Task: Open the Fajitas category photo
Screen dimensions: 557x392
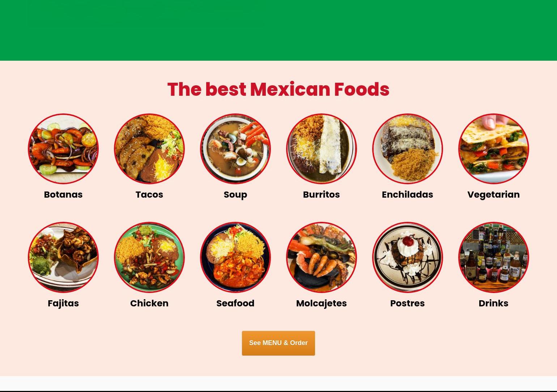Action: point(63,257)
